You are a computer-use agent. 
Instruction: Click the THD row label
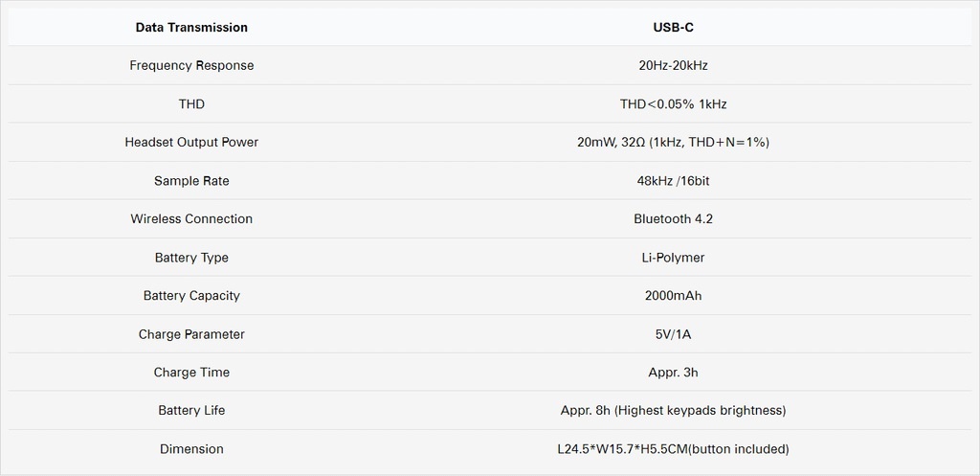click(x=191, y=103)
